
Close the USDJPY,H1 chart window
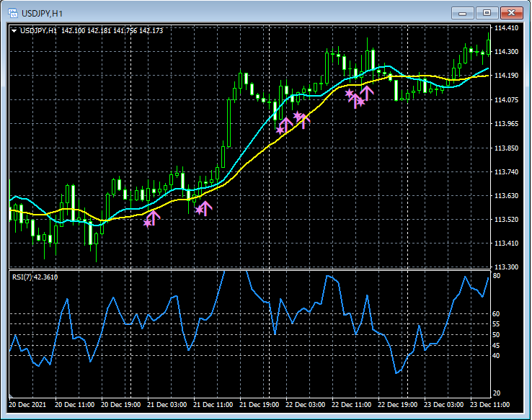click(511, 13)
